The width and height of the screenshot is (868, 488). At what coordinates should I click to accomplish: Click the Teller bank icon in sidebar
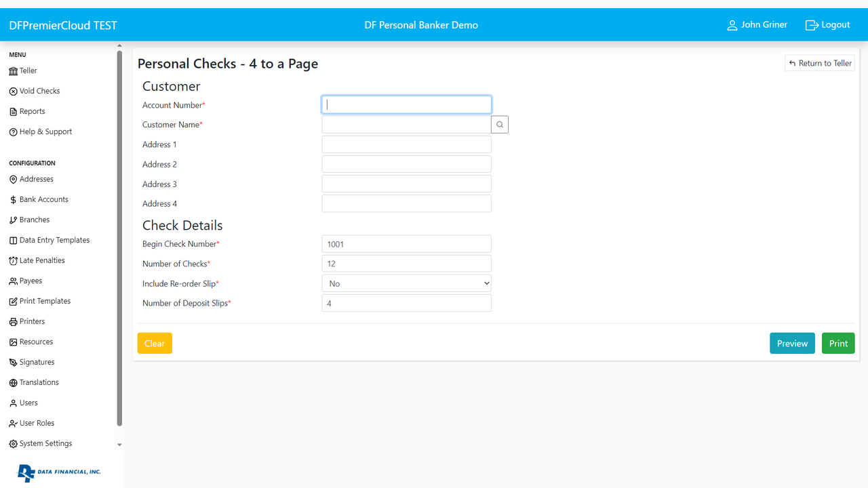click(x=14, y=71)
